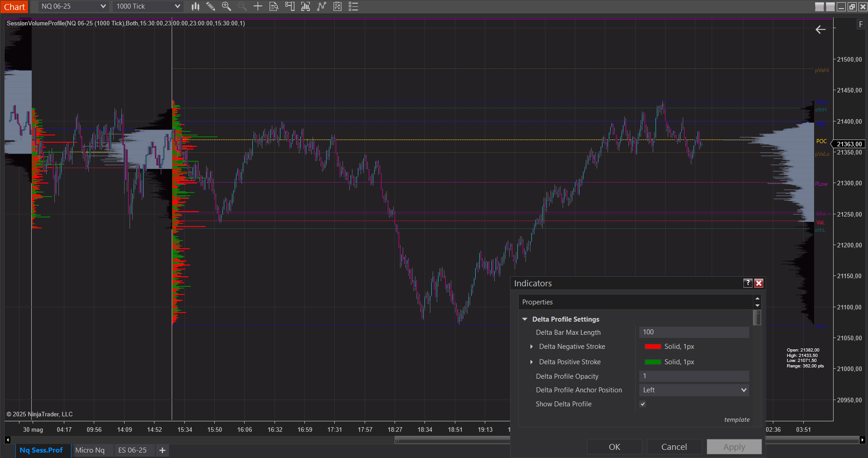This screenshot has width=868, height=458.
Task: Close the Indicators dialog
Action: [759, 283]
